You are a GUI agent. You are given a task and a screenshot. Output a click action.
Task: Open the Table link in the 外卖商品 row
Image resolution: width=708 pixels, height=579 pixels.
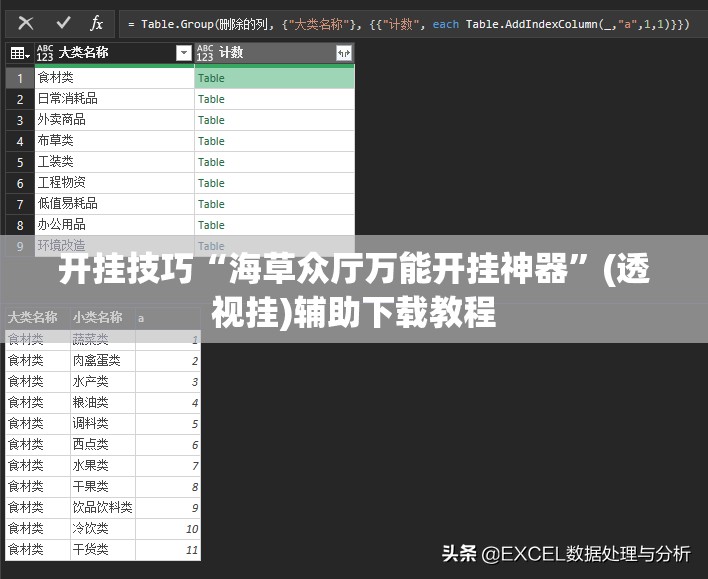pyautogui.click(x=211, y=120)
